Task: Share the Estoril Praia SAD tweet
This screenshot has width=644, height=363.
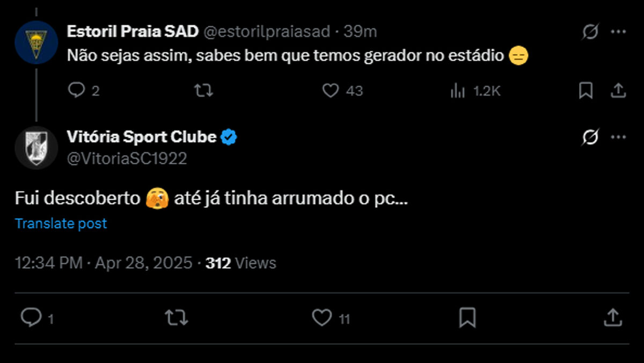Action: (618, 91)
